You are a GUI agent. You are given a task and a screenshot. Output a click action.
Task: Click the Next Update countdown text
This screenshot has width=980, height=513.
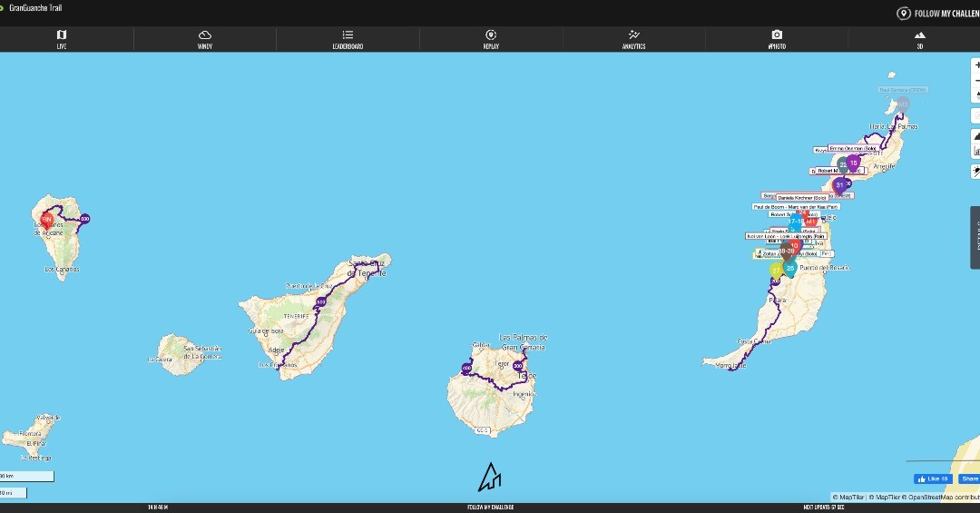pos(824,508)
